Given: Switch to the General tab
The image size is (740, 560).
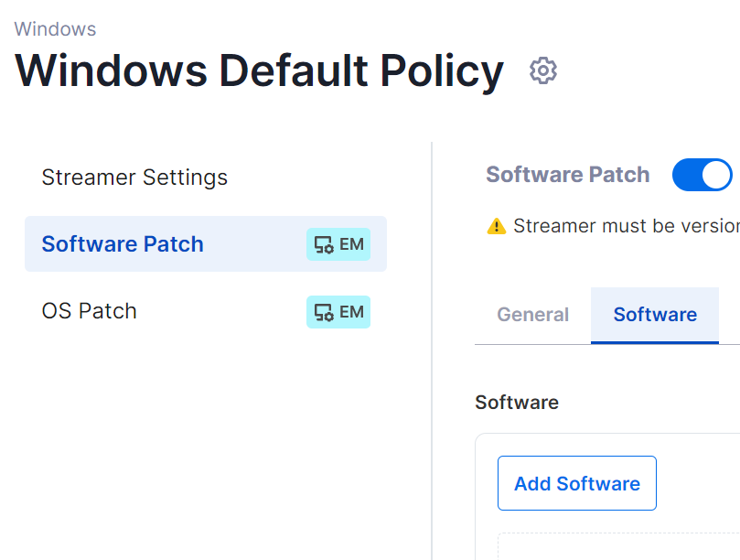Looking at the screenshot, I should tap(532, 315).
